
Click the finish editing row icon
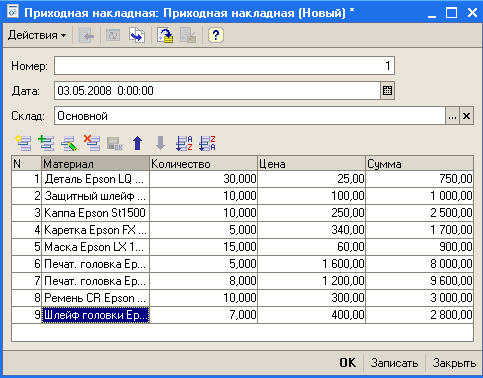click(115, 143)
